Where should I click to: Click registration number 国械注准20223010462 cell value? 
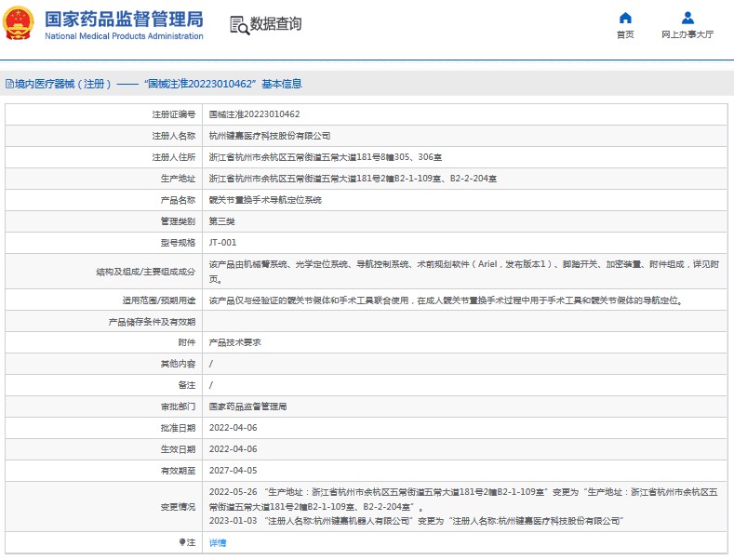click(254, 113)
